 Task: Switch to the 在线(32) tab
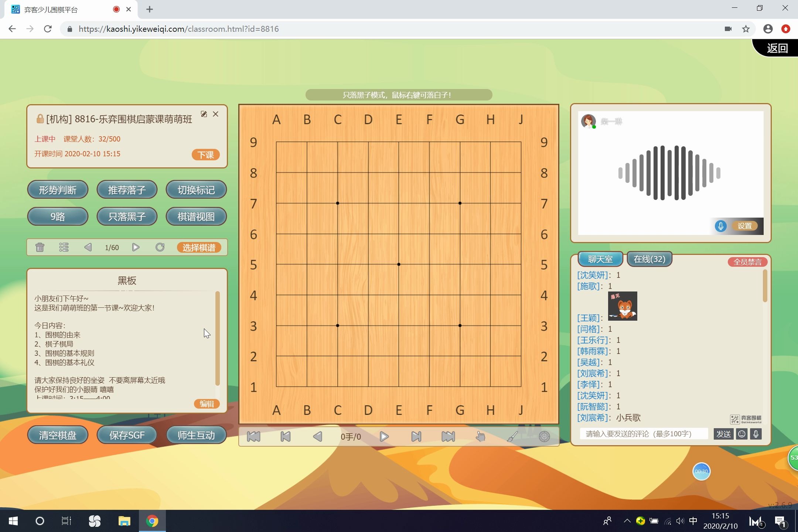[649, 259]
